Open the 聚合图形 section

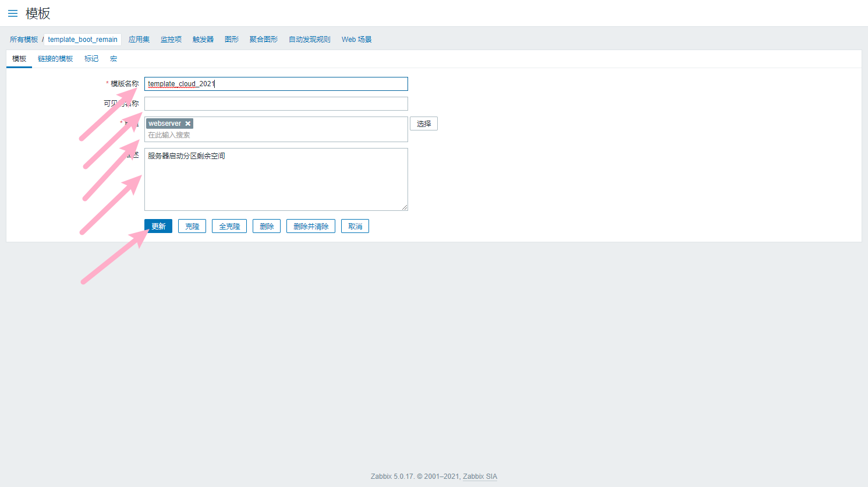(x=264, y=40)
